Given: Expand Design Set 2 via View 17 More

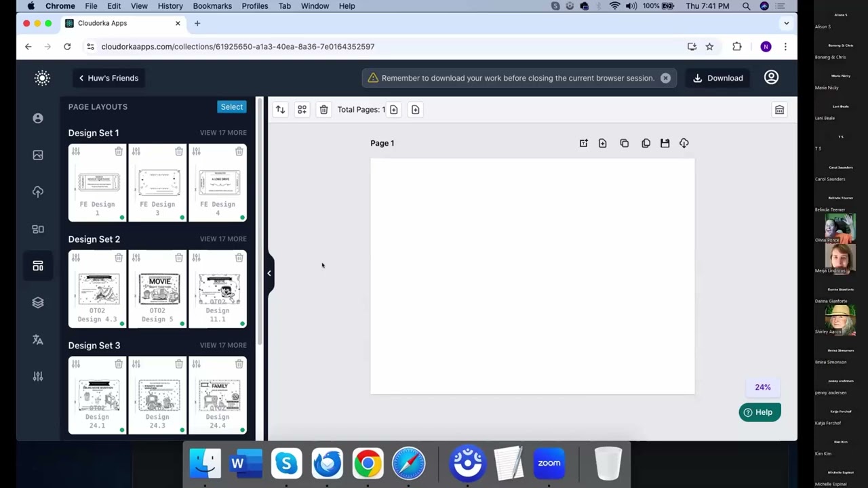Looking at the screenshot, I should tap(223, 239).
